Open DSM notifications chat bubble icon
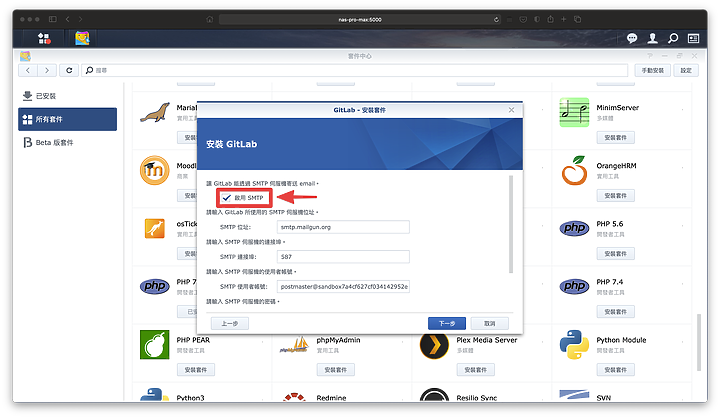Viewport: 720px width, 418px height. [632, 38]
